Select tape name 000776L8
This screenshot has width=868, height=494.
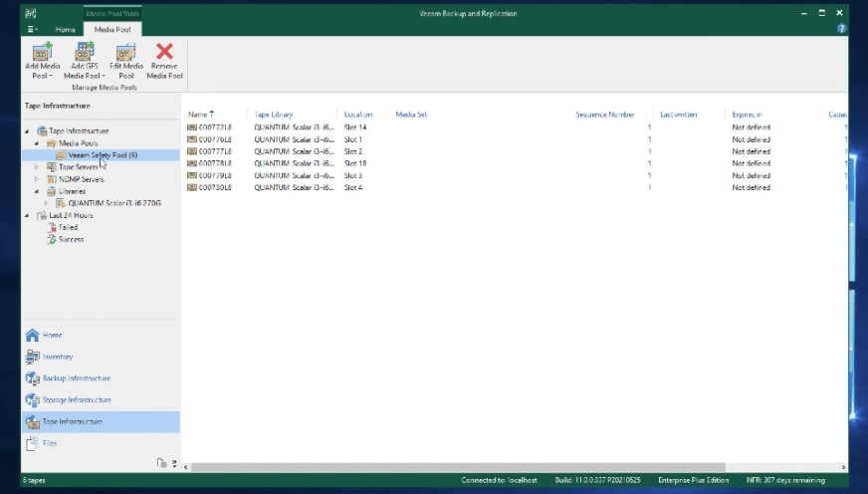pyautogui.click(x=215, y=139)
